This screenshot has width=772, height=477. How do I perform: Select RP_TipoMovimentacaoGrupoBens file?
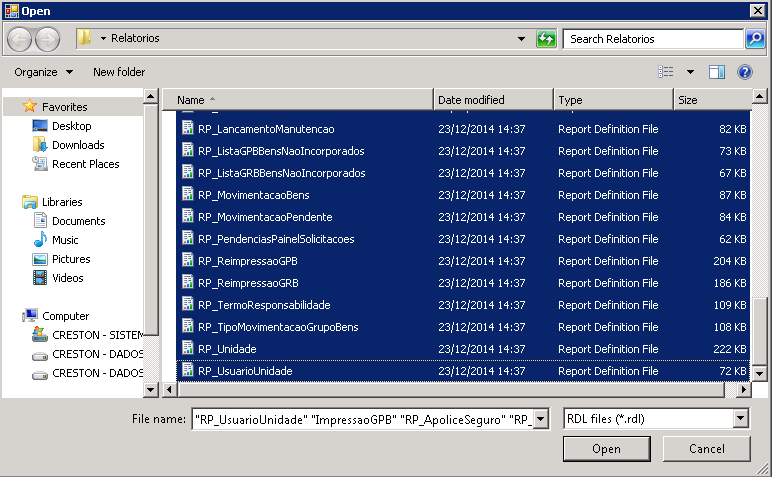tap(278, 327)
